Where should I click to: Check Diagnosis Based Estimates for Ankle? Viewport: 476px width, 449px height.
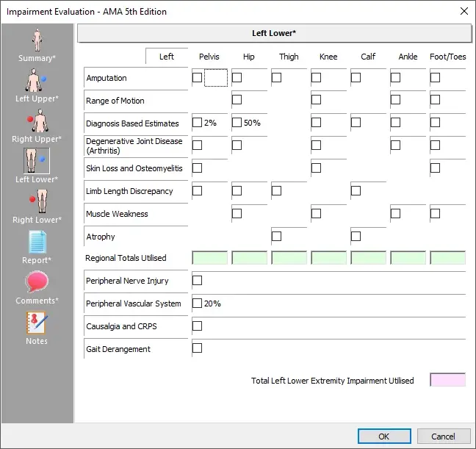pos(395,123)
